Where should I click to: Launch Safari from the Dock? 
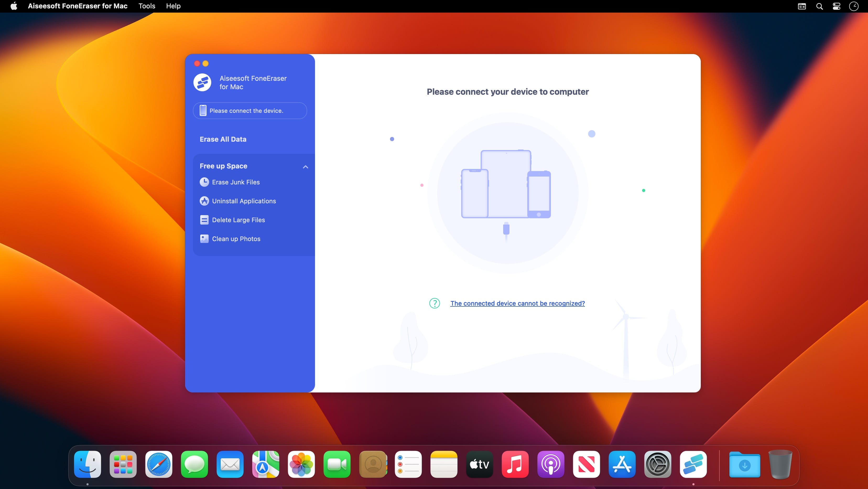click(x=159, y=464)
